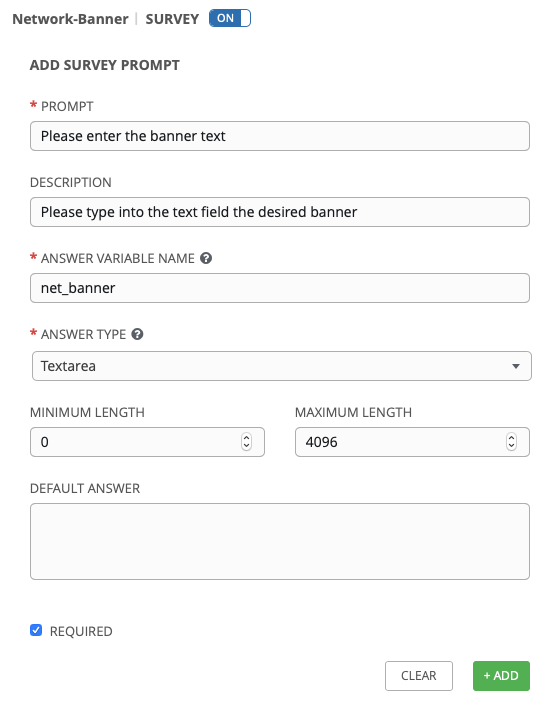
Task: Click the green + ADD button
Action: click(501, 676)
